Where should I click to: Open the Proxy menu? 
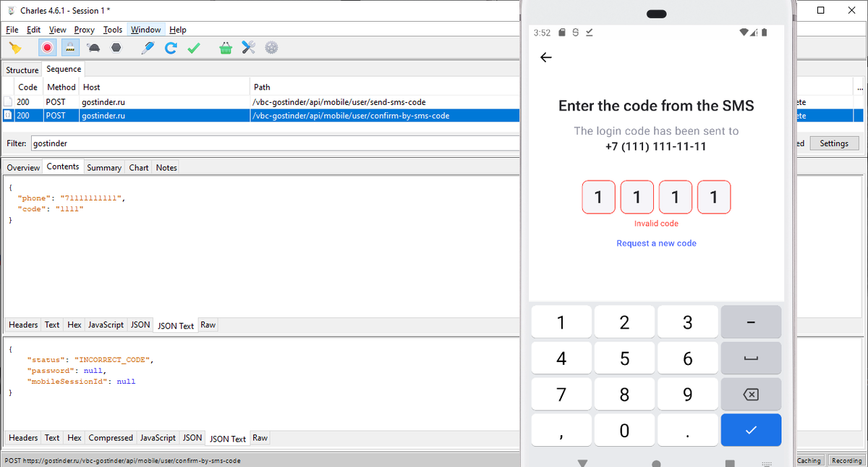[x=85, y=30]
